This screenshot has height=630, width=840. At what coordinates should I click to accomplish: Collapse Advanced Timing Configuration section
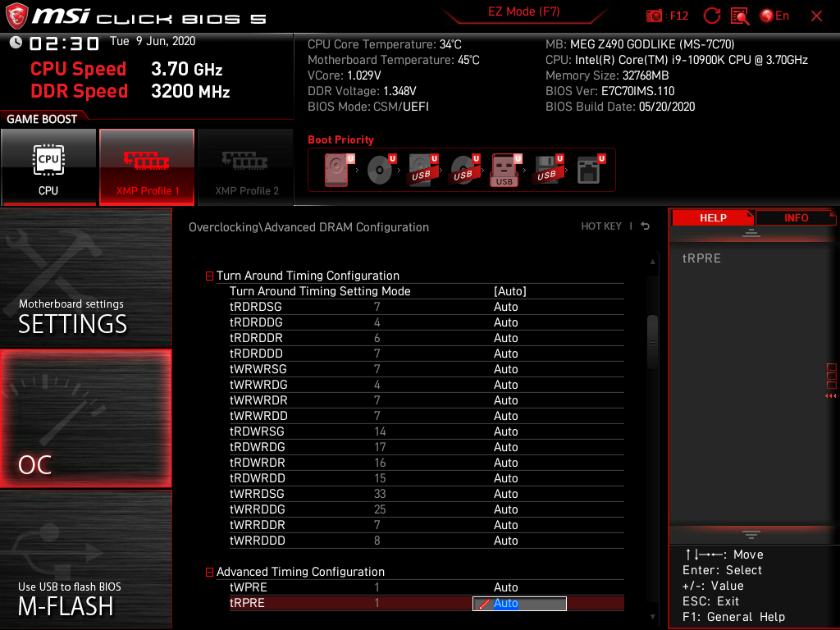[209, 572]
